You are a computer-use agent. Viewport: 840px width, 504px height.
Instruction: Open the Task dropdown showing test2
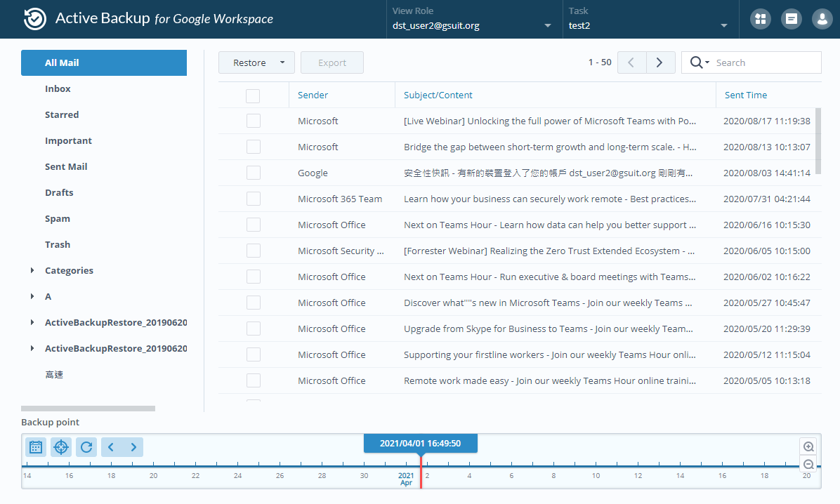click(x=723, y=25)
